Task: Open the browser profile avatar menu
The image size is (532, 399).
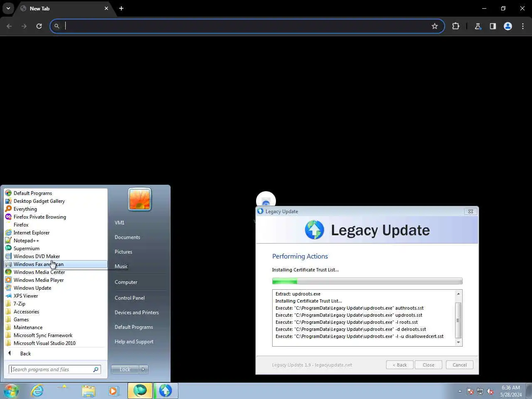Action: click(x=508, y=26)
